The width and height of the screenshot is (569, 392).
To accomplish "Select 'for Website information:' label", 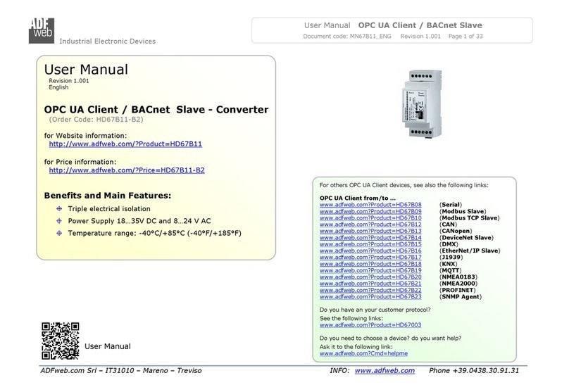I will click(86, 136).
